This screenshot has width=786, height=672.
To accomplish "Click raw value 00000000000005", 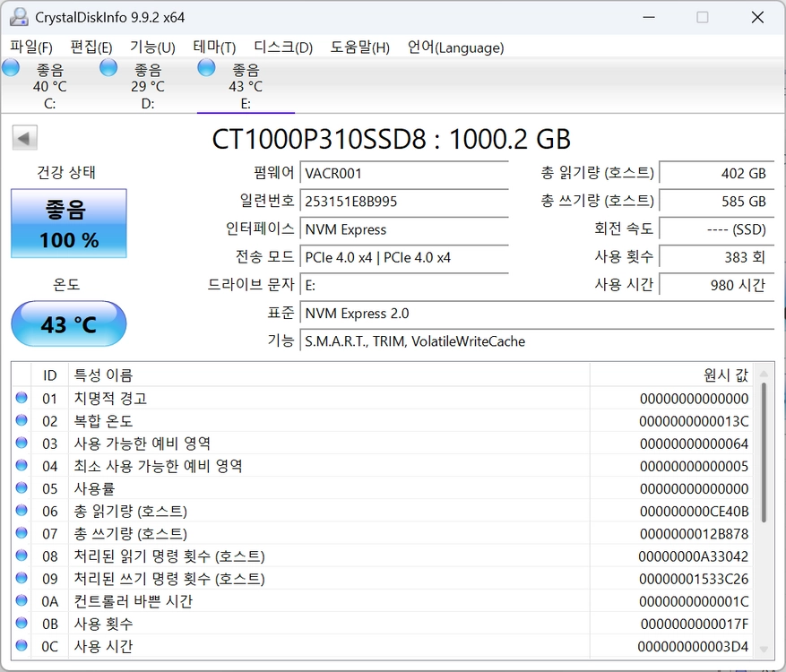I will pyautogui.click(x=694, y=467).
